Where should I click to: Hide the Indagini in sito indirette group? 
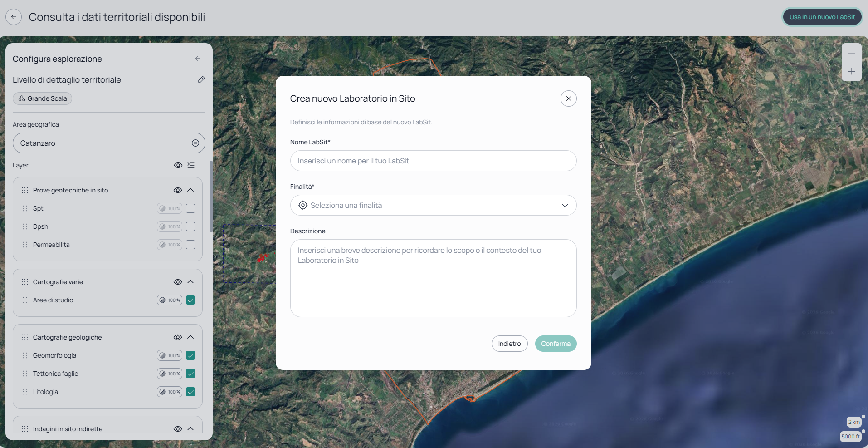[178, 429]
